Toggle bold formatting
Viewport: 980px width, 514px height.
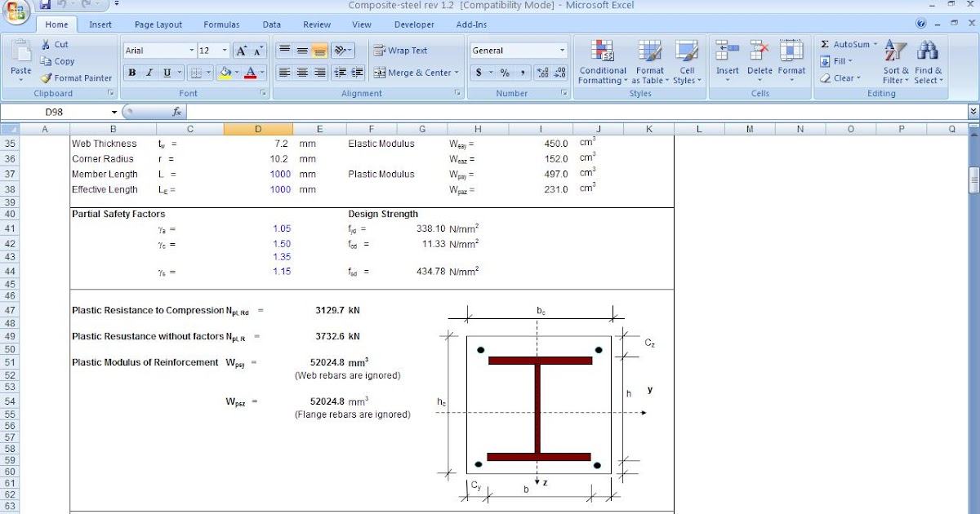coord(131,72)
